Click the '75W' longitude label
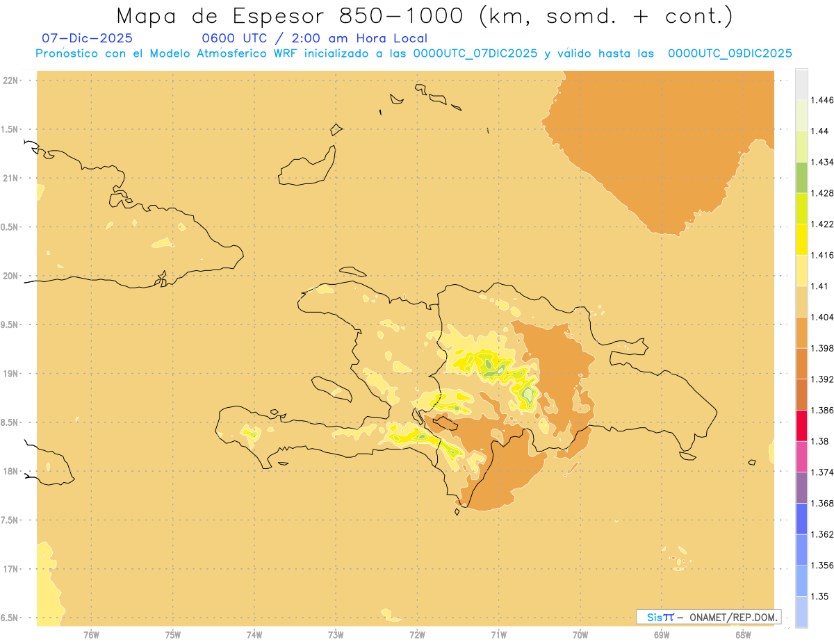 coord(173,634)
